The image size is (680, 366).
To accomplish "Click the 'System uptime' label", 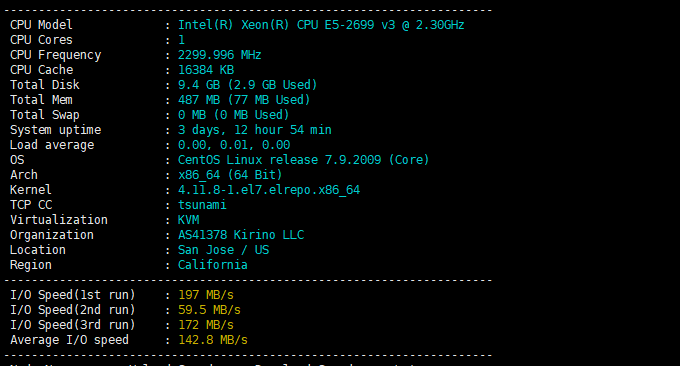I will point(56,130).
